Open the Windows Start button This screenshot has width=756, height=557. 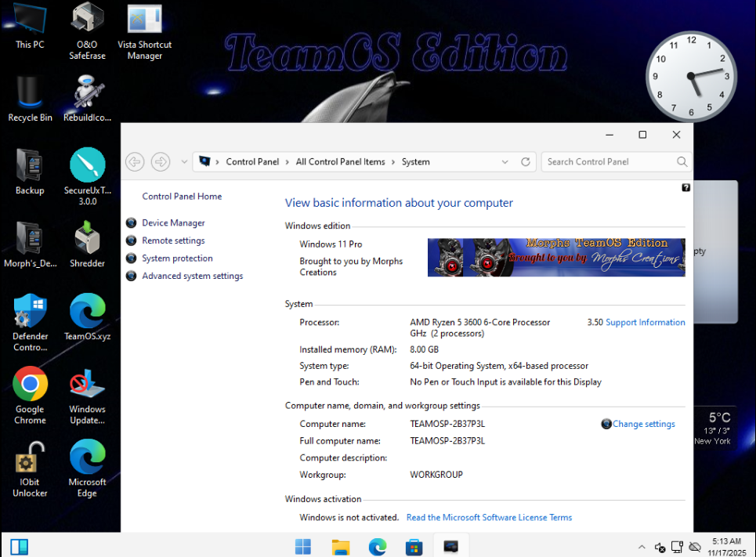tap(302, 546)
